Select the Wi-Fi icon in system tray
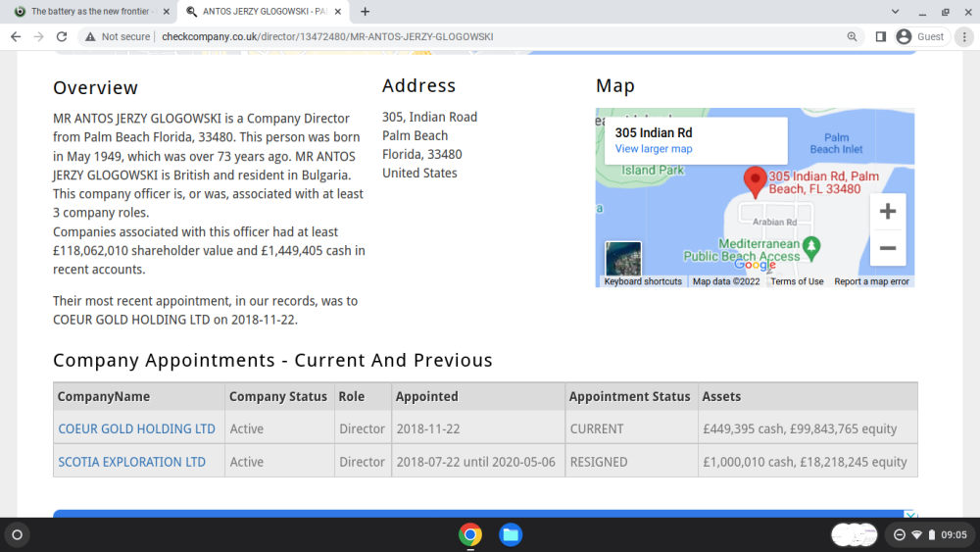 coord(917,535)
